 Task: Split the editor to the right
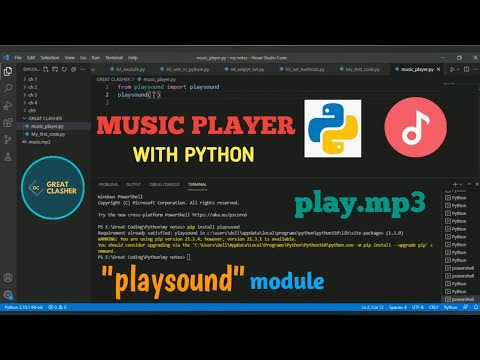coord(466,69)
